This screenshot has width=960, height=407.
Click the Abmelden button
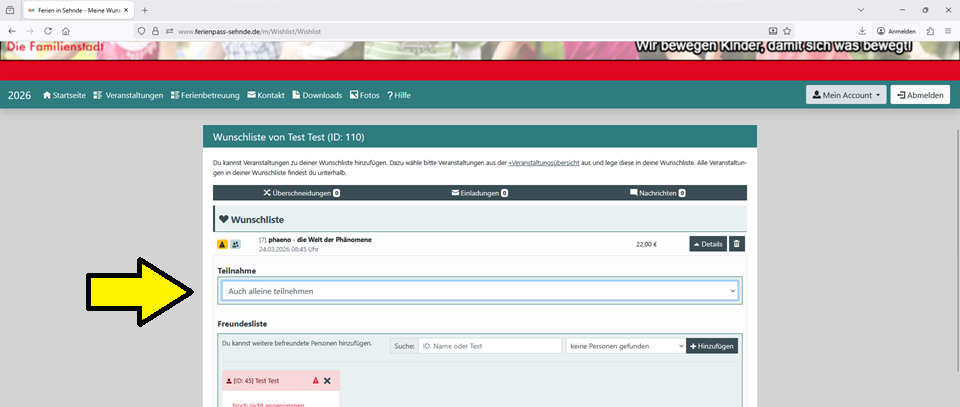click(920, 95)
